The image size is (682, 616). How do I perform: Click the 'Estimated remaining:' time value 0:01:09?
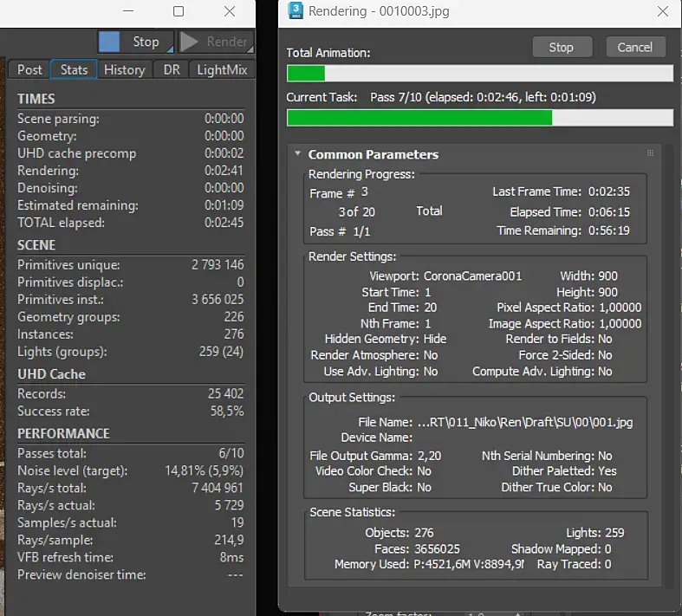pos(224,205)
